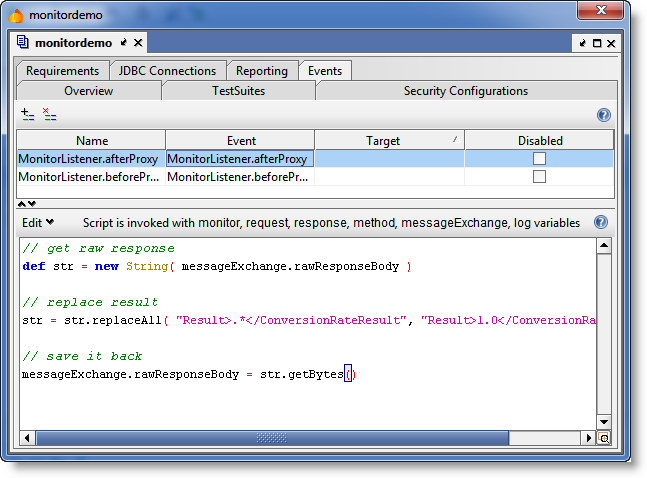Open the Security Configurations tab
This screenshot has height=478, width=647.
[466, 91]
